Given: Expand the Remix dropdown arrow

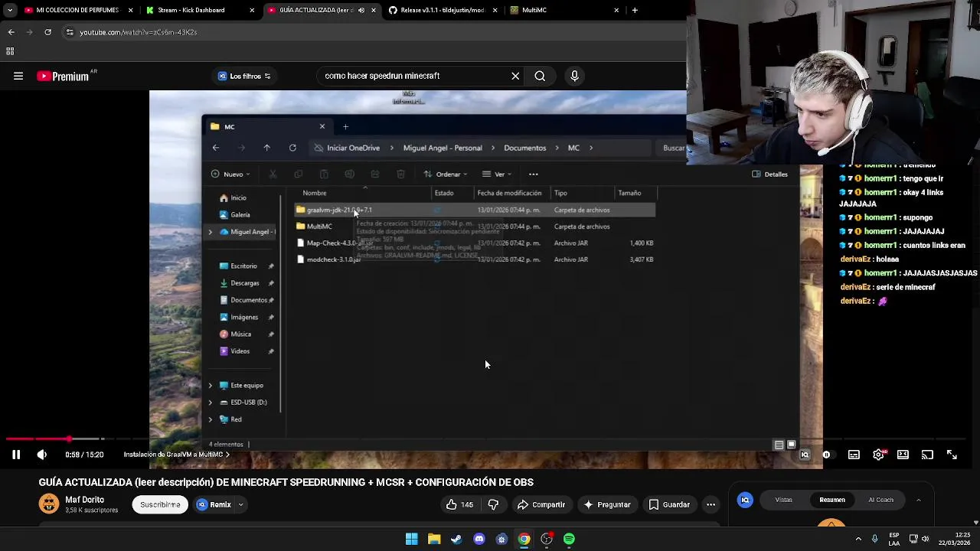Looking at the screenshot, I should (x=240, y=504).
